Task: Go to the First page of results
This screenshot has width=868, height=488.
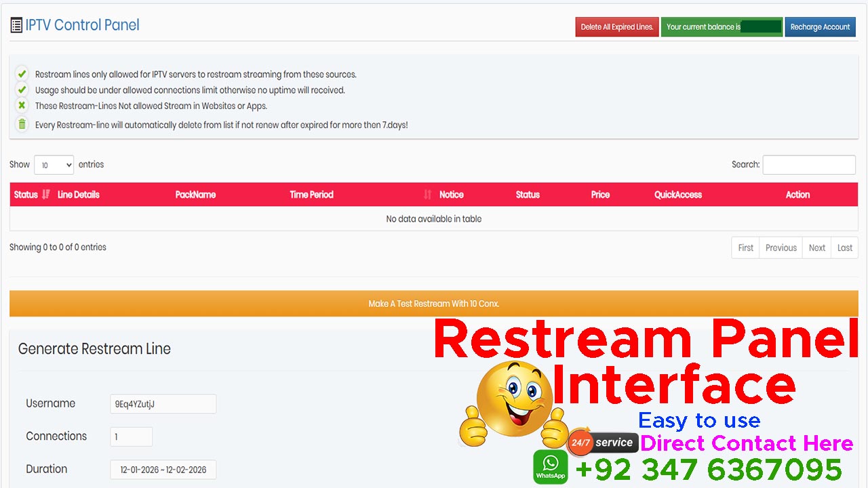Action: [746, 247]
